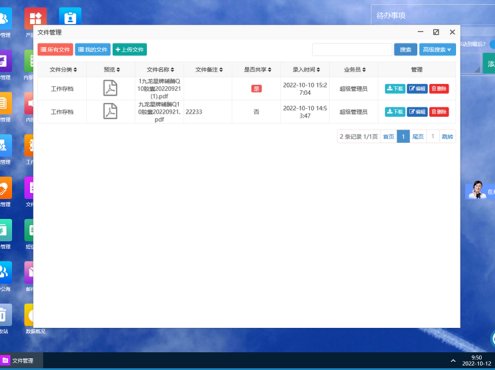Go to 首页 first page in pagination

coord(389,136)
